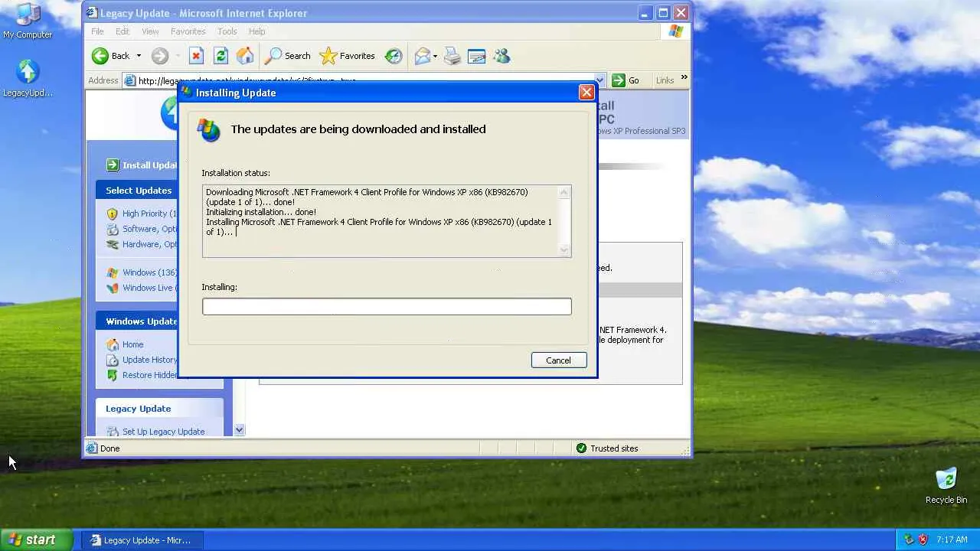The height and width of the screenshot is (551, 980).
Task: Open Set Up Legacy Update link
Action: [x=164, y=432]
